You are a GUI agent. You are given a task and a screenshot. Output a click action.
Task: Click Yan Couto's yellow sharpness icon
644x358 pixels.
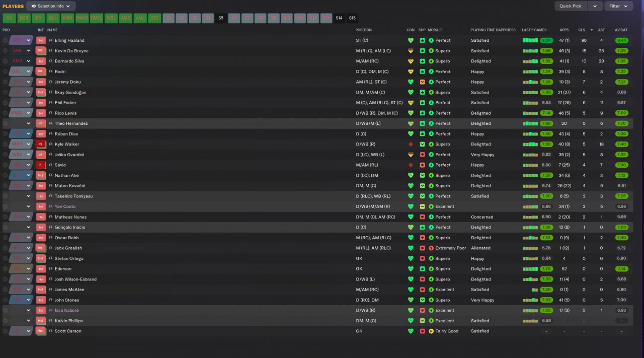click(x=422, y=206)
